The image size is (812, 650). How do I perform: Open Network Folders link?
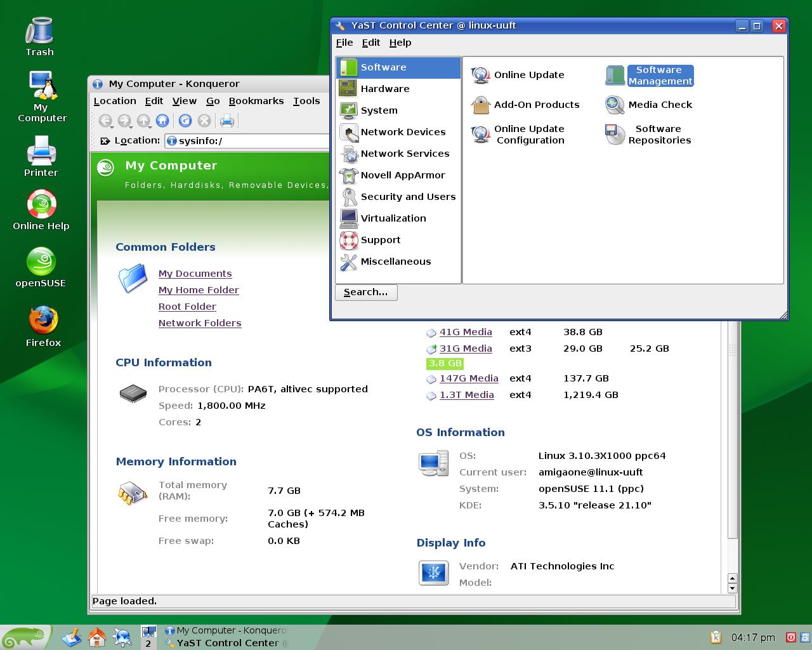pyautogui.click(x=200, y=323)
